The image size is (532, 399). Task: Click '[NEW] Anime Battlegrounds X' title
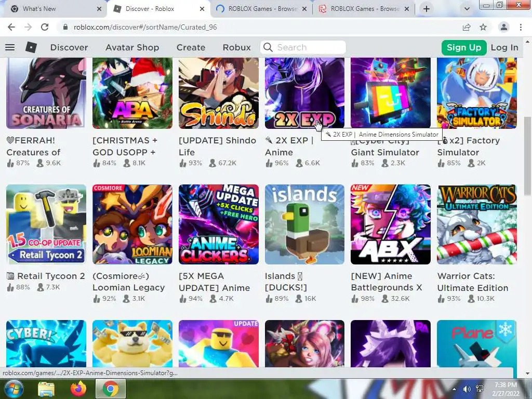(x=387, y=282)
